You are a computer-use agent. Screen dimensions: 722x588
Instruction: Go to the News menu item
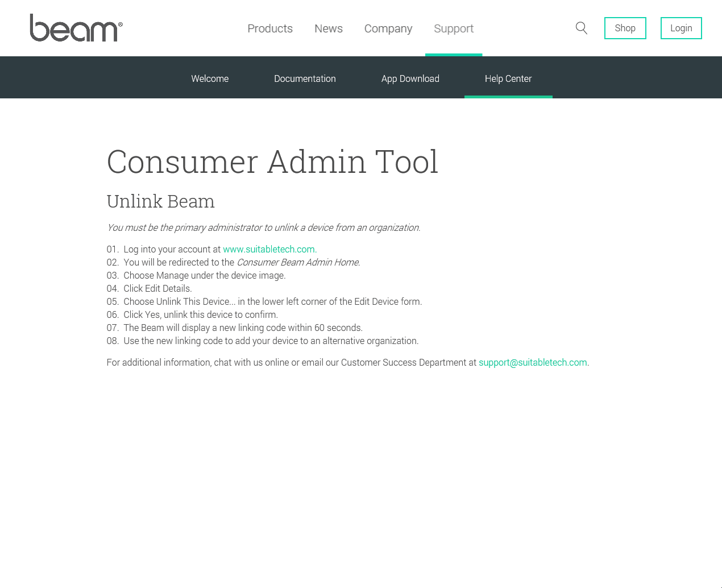pos(329,28)
